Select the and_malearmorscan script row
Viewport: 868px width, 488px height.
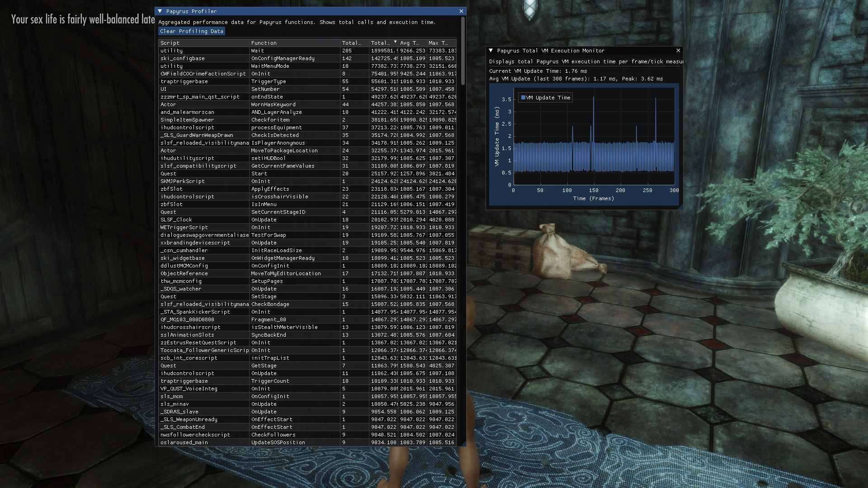pyautogui.click(x=307, y=112)
